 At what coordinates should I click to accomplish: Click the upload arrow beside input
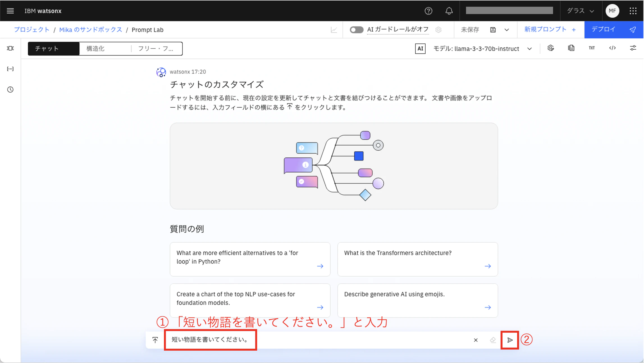(x=155, y=340)
